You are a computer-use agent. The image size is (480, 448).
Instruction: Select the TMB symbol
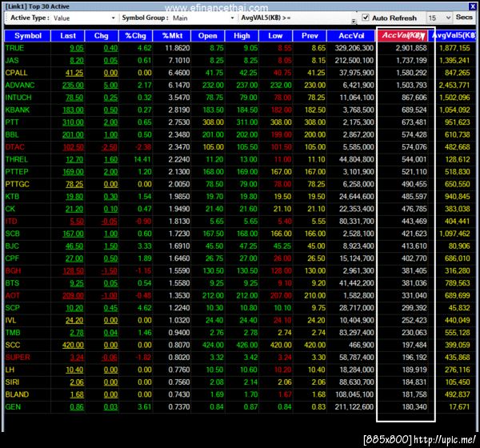point(13,333)
